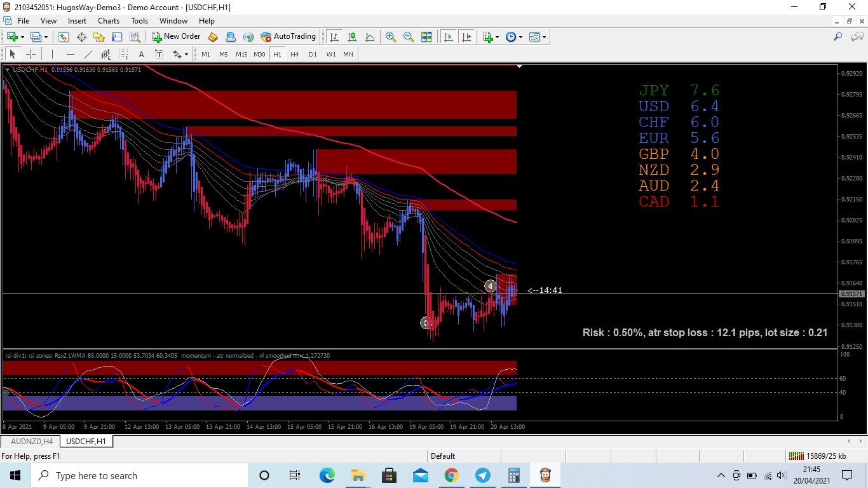Open Telegram from the taskbar
The height and width of the screenshot is (488, 868).
click(482, 475)
